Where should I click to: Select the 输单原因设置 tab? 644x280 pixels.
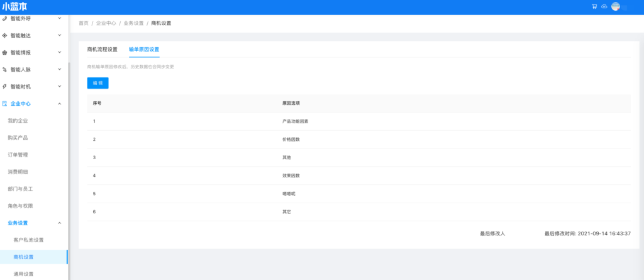click(x=144, y=49)
